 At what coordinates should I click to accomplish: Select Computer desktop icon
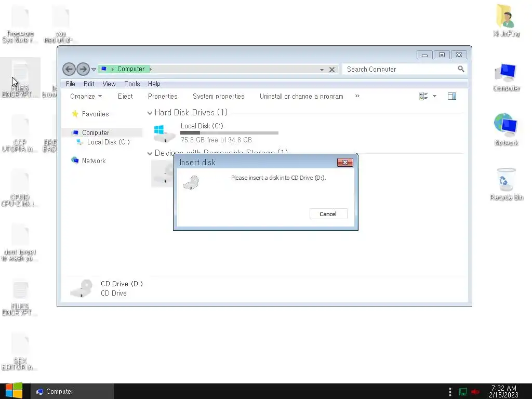[x=506, y=77]
